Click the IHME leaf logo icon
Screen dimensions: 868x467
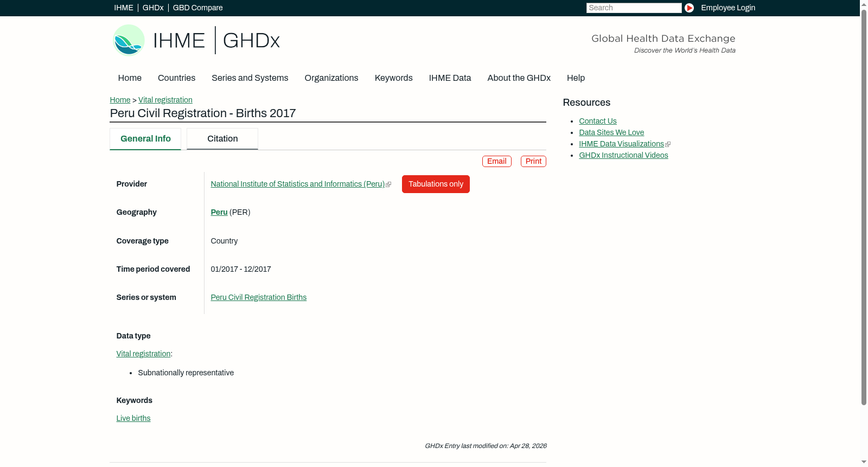pyautogui.click(x=129, y=40)
